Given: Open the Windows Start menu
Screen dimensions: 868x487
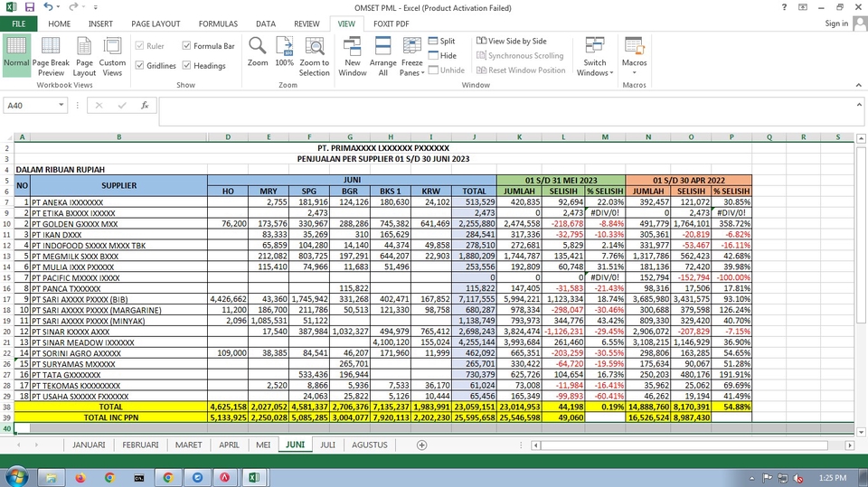Looking at the screenshot, I should [15, 476].
